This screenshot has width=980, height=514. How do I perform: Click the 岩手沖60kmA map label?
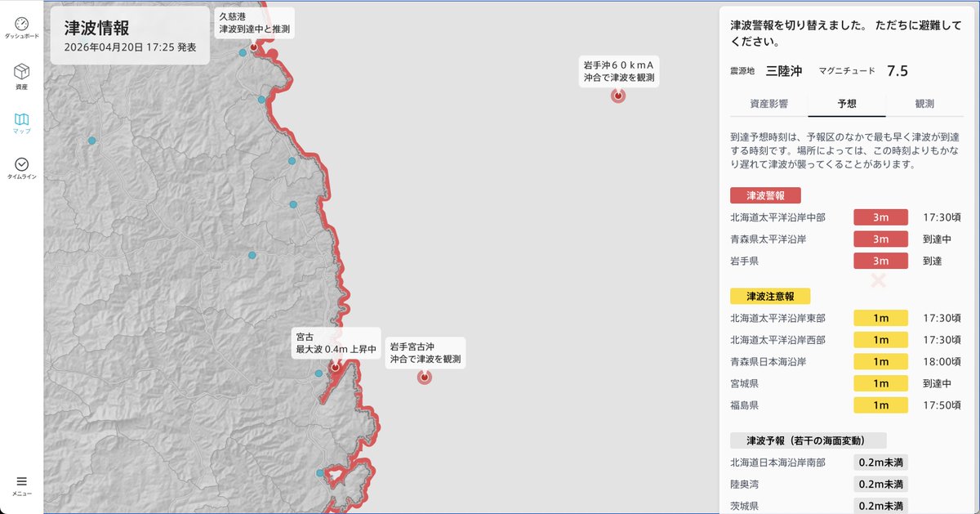619,71
